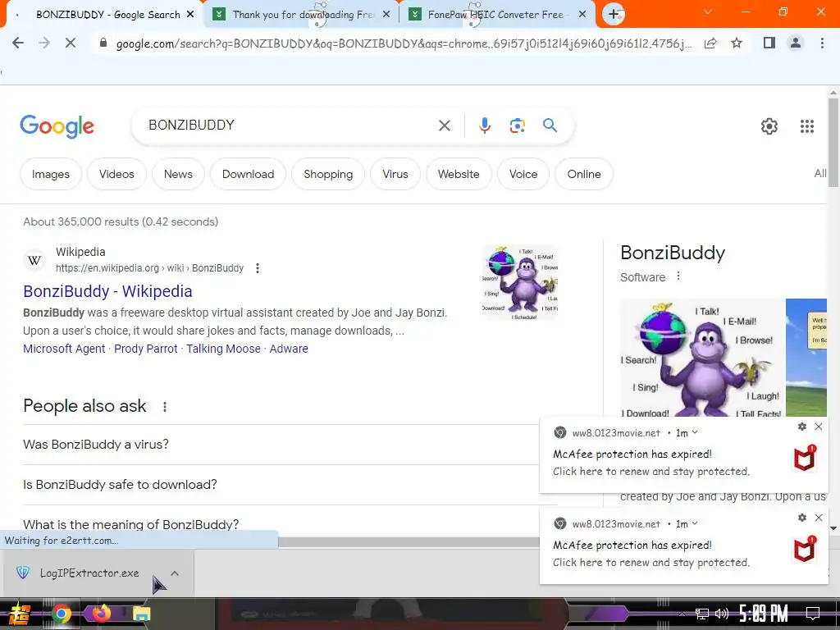
Task: Open first McAfee notification settings gear
Action: point(802,427)
